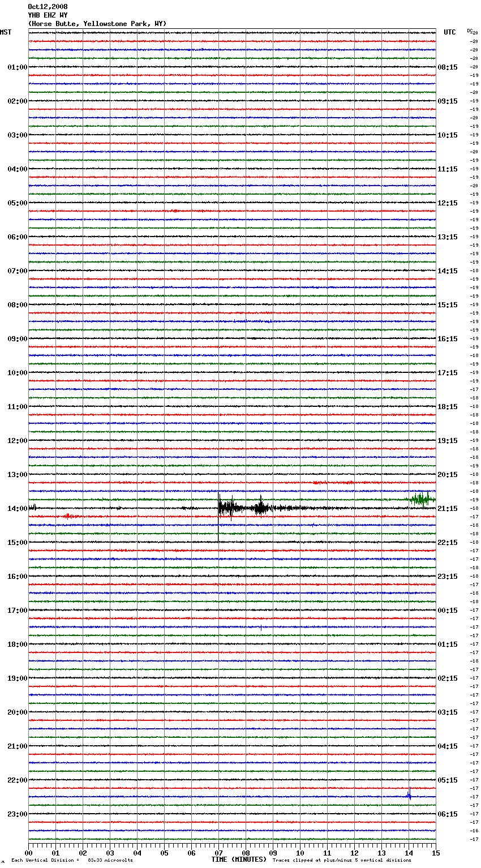The image size is (481, 868).
Task: Click the 01:00 MST time label
Action: [x=17, y=67]
